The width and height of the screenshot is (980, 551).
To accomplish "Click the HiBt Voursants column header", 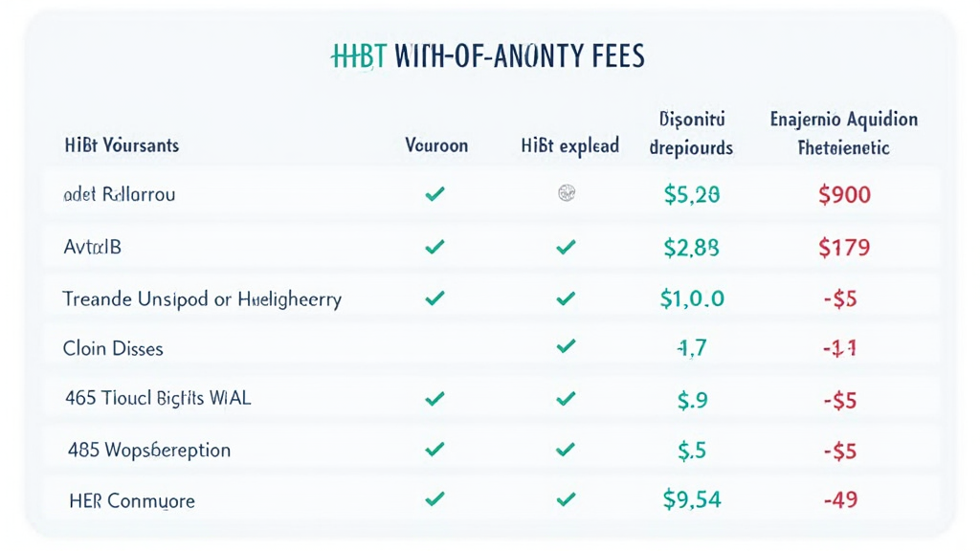I will tap(122, 146).
